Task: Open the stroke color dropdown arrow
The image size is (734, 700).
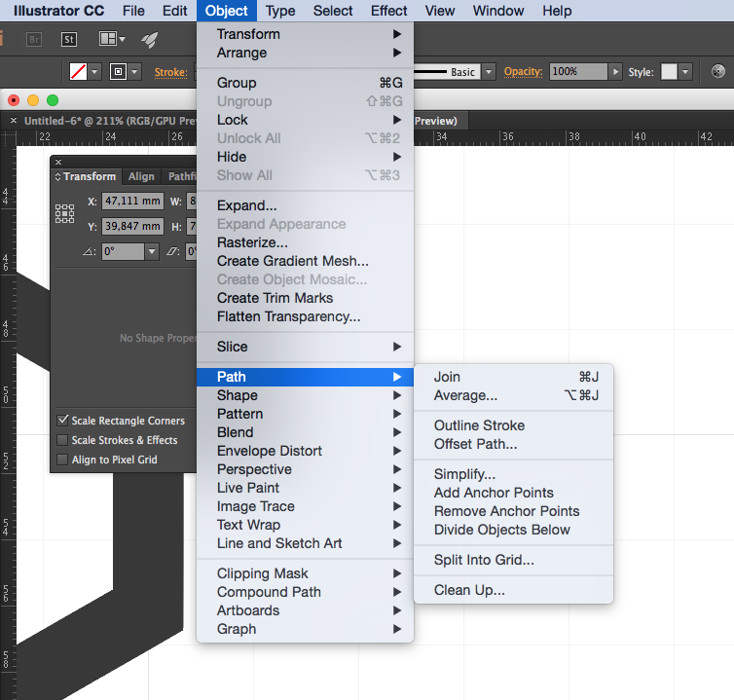Action: [x=134, y=72]
